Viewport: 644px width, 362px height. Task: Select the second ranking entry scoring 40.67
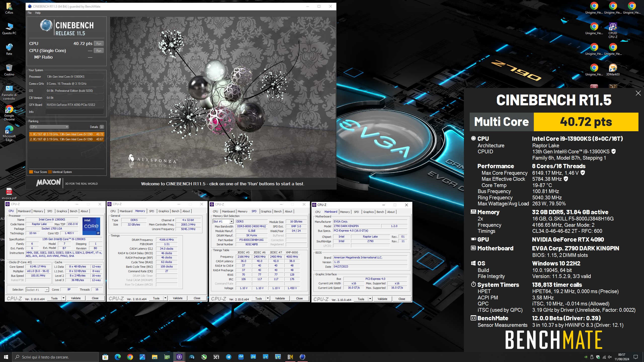pyautogui.click(x=67, y=139)
